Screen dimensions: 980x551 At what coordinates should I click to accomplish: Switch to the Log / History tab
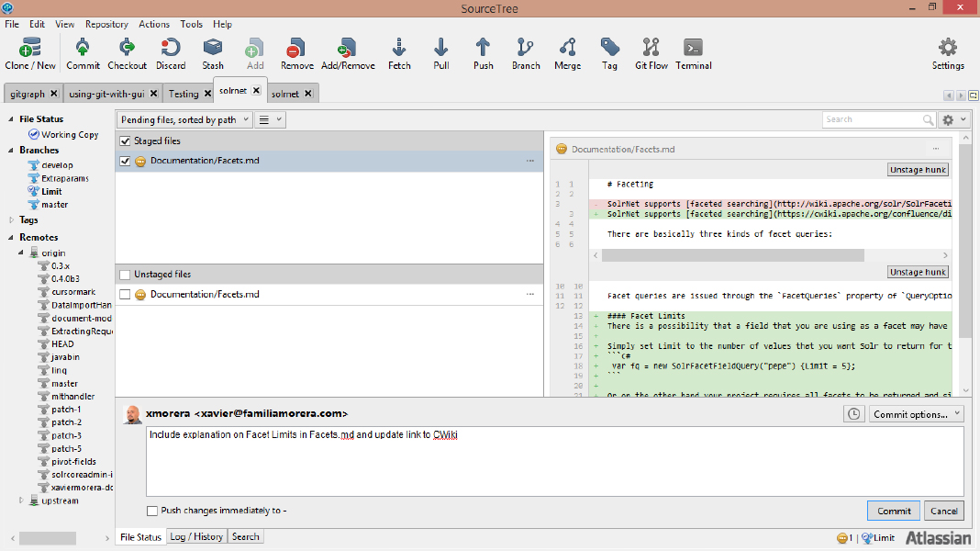click(x=196, y=536)
